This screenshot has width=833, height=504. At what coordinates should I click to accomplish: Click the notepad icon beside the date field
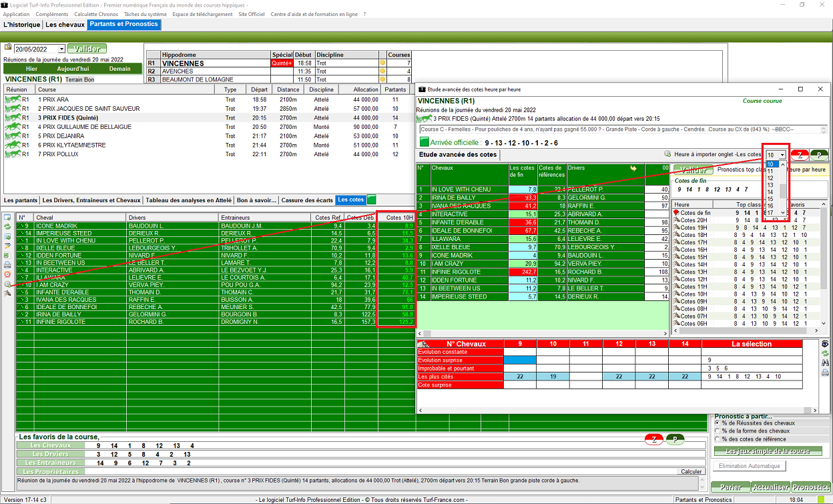8,48
